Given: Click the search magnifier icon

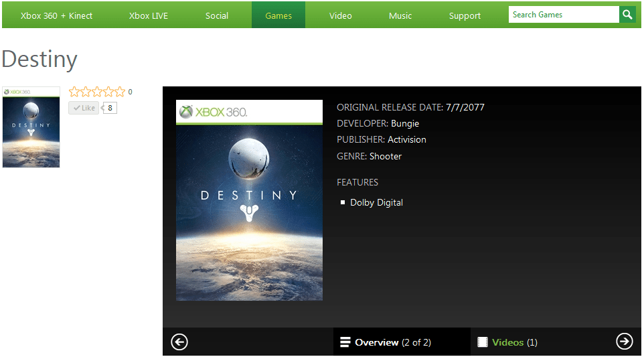Looking at the screenshot, I should coord(627,15).
